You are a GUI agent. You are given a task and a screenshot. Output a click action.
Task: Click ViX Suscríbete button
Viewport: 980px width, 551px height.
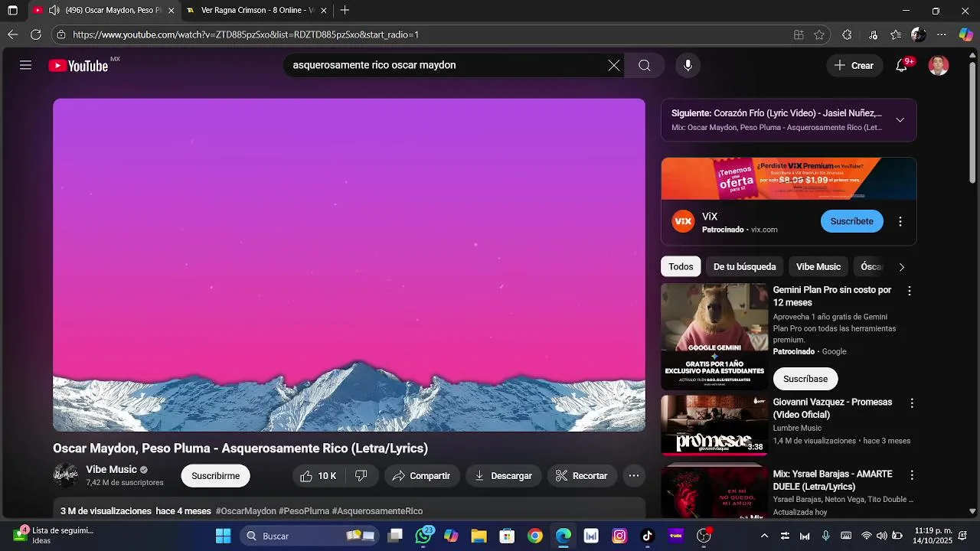pos(852,221)
